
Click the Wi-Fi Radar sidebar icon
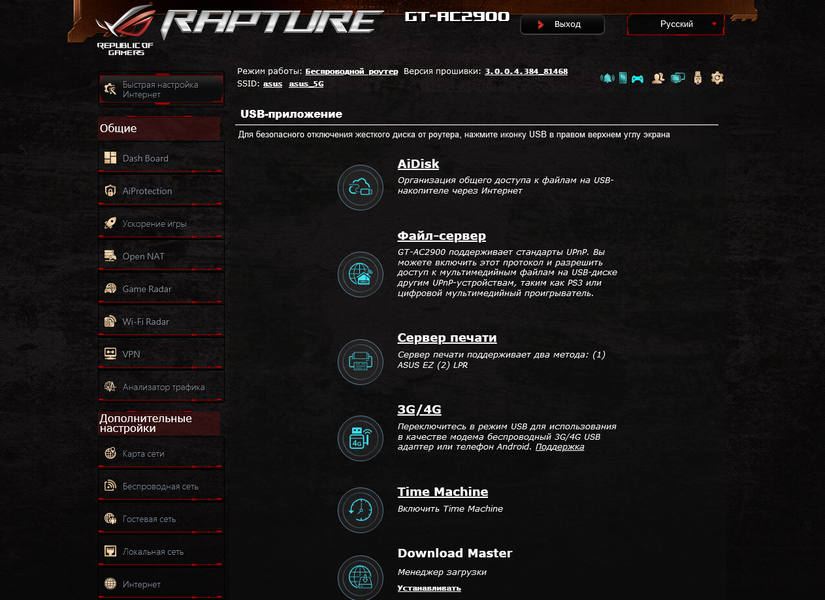110,321
